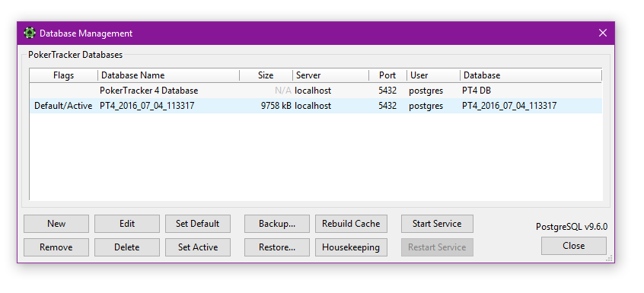Select the PokerTracker 4 Database row
This screenshot has height=293, width=644.
(x=316, y=91)
